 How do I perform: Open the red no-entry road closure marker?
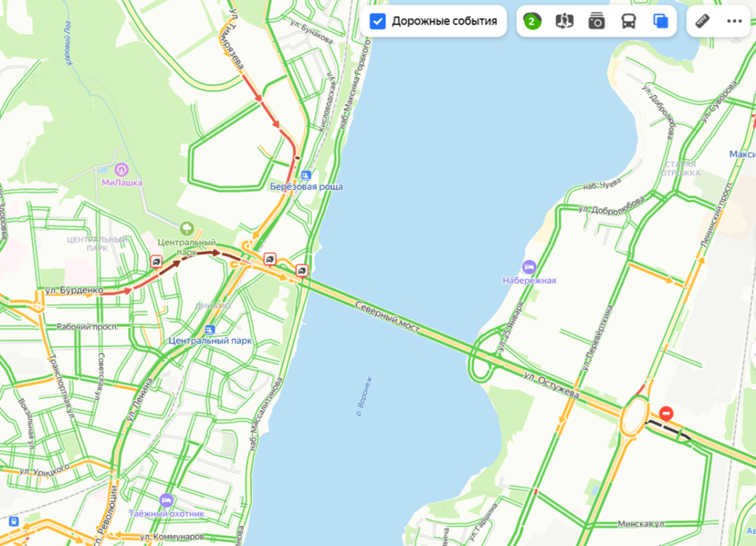[666, 413]
